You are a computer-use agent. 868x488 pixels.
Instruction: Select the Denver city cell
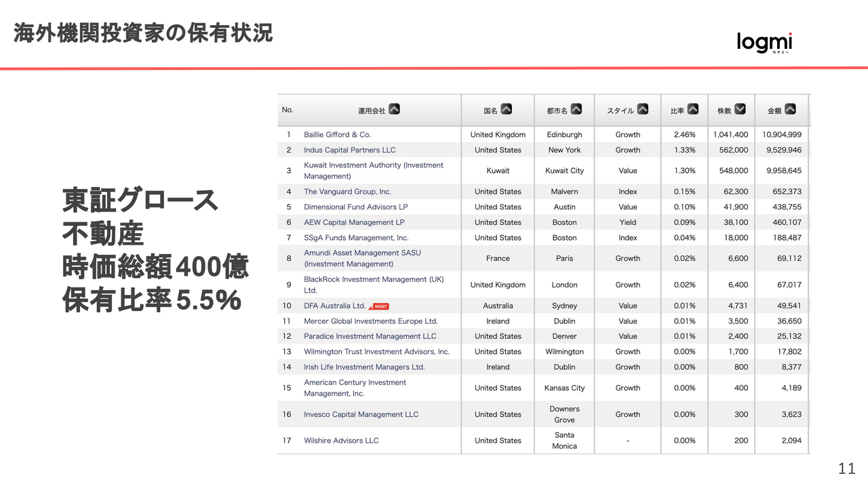pyautogui.click(x=564, y=336)
